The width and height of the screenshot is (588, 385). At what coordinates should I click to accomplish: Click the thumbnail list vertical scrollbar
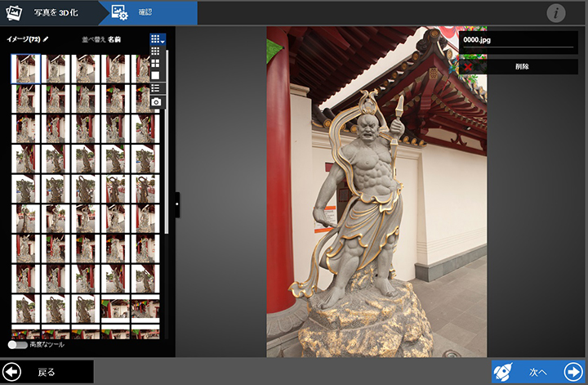pos(166,142)
